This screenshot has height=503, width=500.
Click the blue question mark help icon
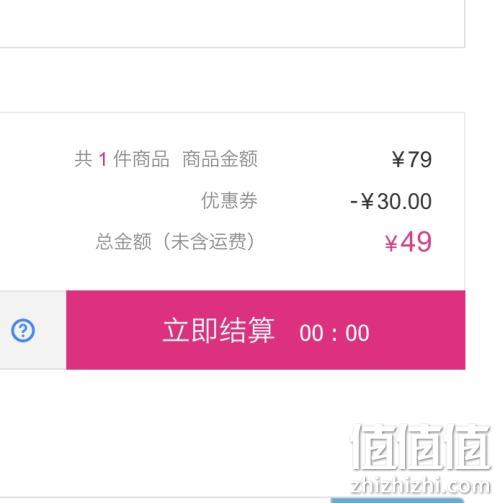pyautogui.click(x=23, y=330)
